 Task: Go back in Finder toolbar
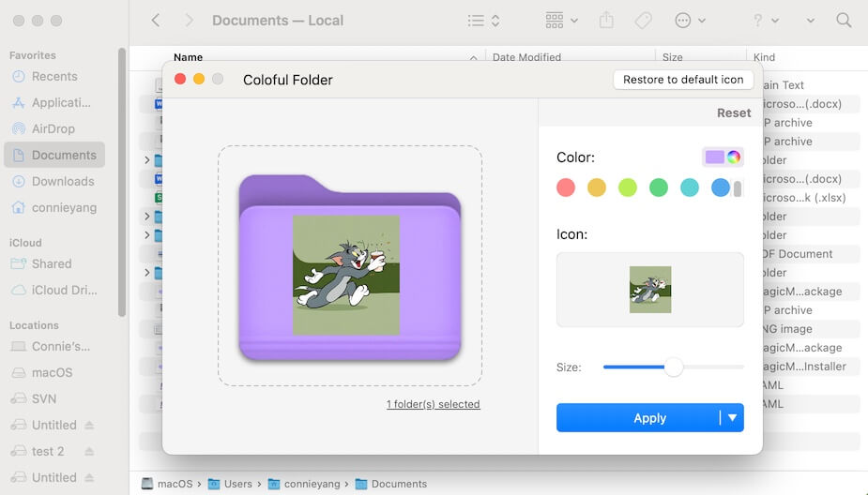(156, 21)
